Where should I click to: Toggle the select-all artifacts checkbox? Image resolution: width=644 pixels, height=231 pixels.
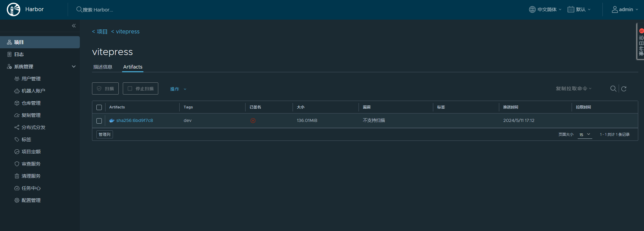click(99, 107)
